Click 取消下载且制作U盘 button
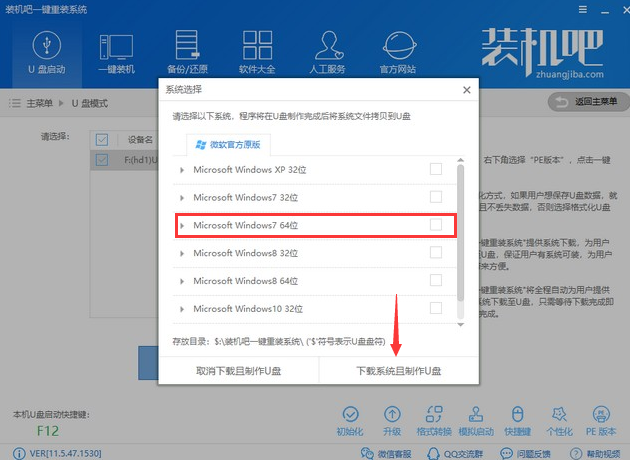This screenshot has width=630, height=460. [x=238, y=371]
